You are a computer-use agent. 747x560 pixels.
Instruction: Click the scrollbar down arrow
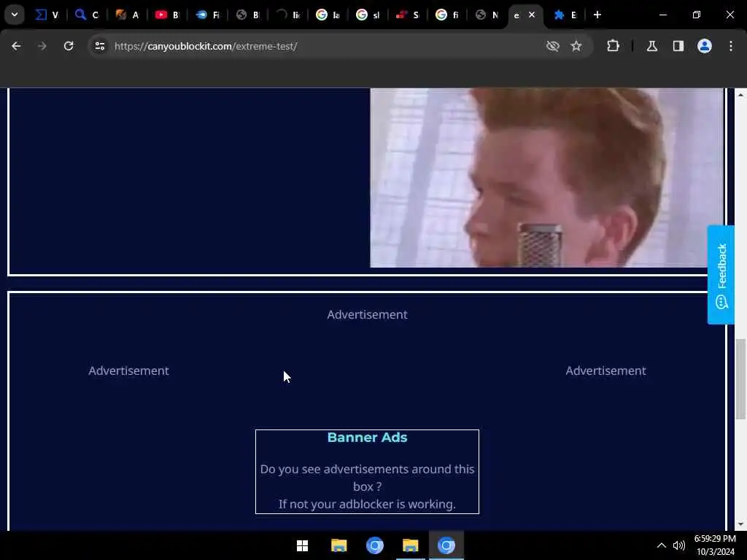click(741, 524)
